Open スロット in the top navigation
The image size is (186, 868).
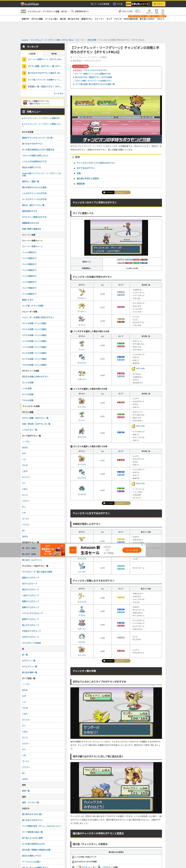coord(161,19)
